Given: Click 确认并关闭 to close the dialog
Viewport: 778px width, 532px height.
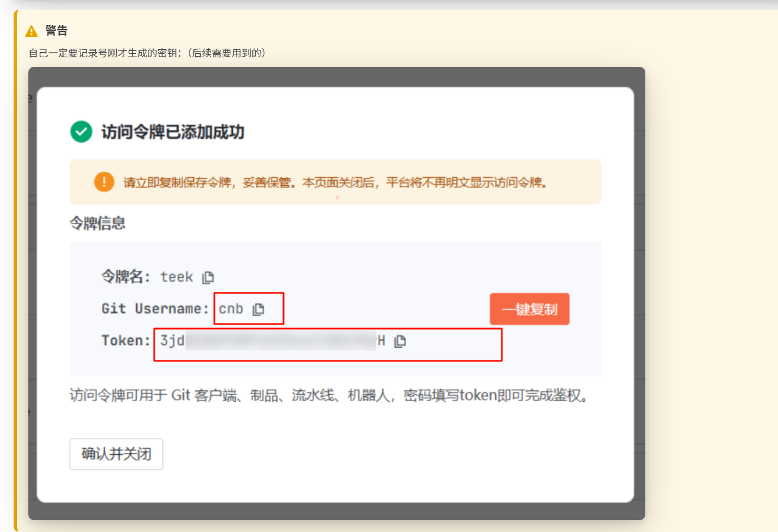Looking at the screenshot, I should click(116, 454).
